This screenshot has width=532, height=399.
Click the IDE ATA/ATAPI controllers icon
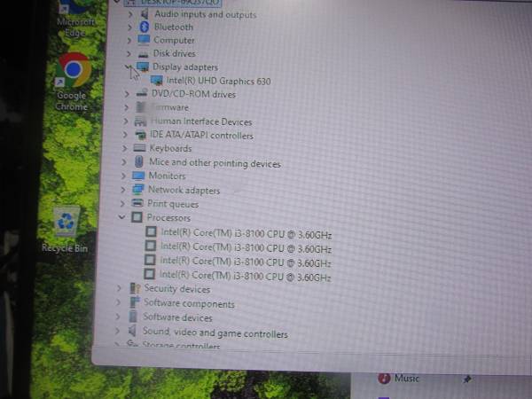coord(140,135)
